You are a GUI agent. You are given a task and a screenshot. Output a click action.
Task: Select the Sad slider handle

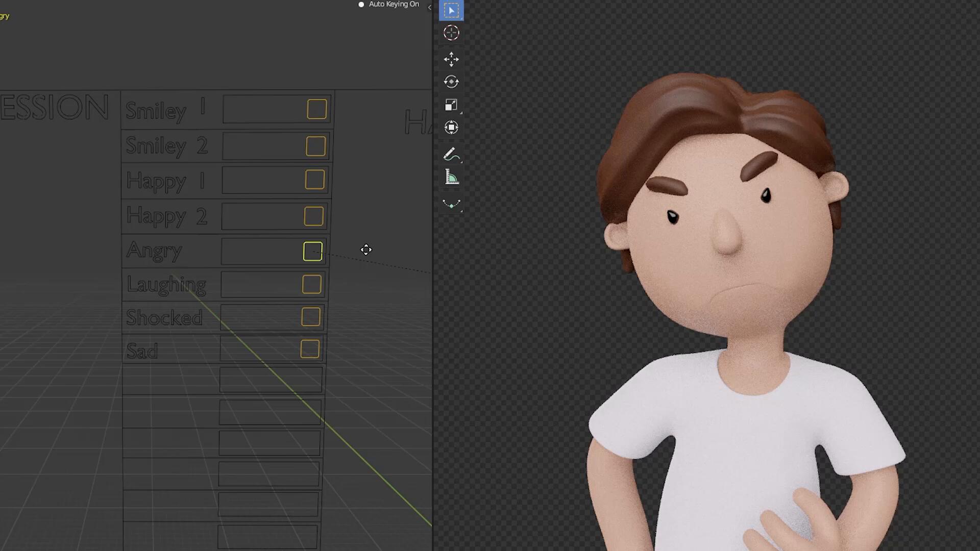pos(310,349)
